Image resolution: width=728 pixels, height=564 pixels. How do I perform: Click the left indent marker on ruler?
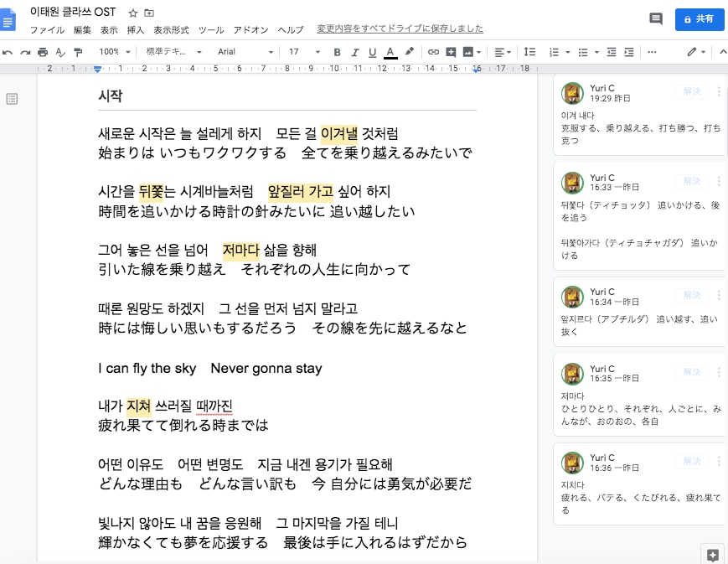pyautogui.click(x=97, y=70)
